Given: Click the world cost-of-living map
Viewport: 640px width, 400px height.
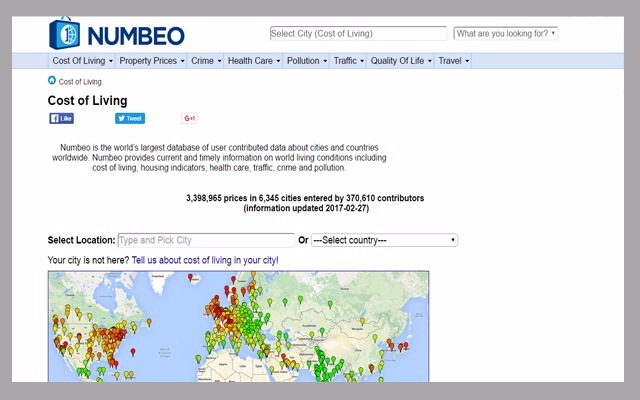Looking at the screenshot, I should click(x=238, y=327).
